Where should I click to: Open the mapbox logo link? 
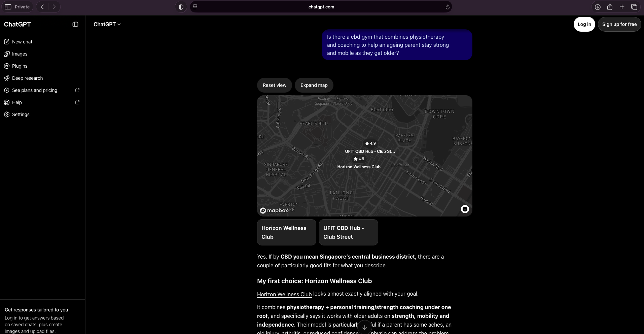click(274, 210)
